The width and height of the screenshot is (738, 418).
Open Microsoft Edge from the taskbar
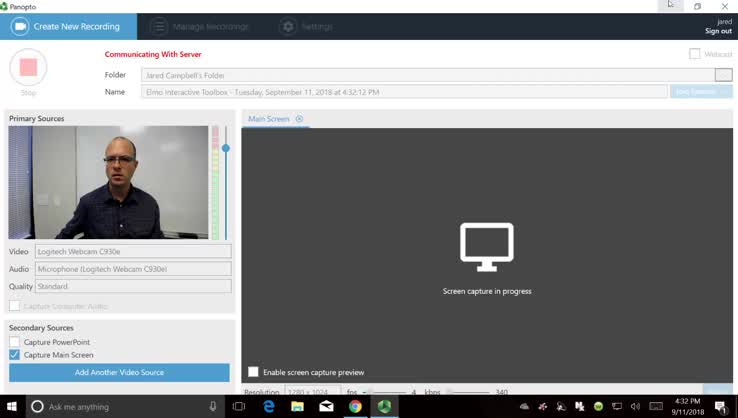[x=269, y=406]
